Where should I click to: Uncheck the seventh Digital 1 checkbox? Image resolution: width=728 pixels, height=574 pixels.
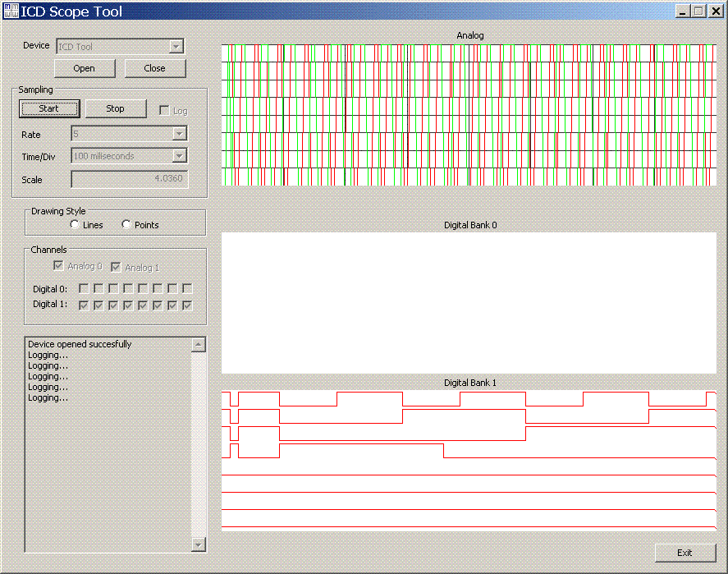coord(172,305)
